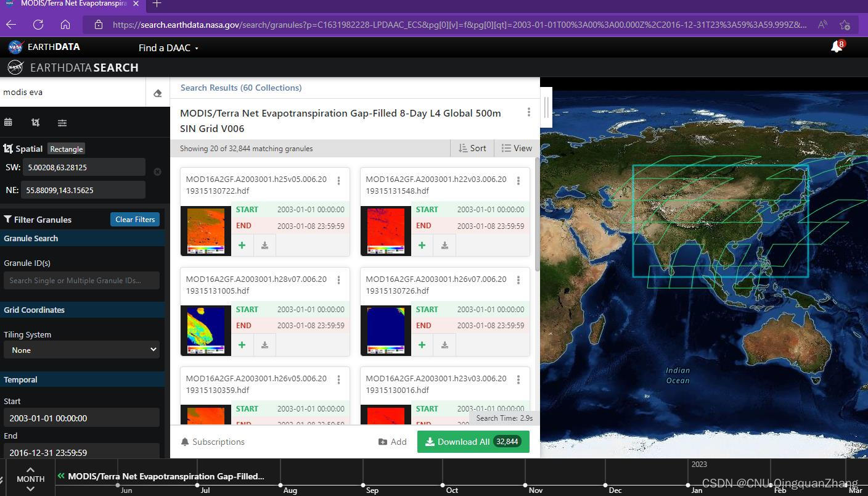Screen dimensions: 868x496
Task: Activate the spatial search crop tool icon
Action: pyautogui.click(x=35, y=122)
